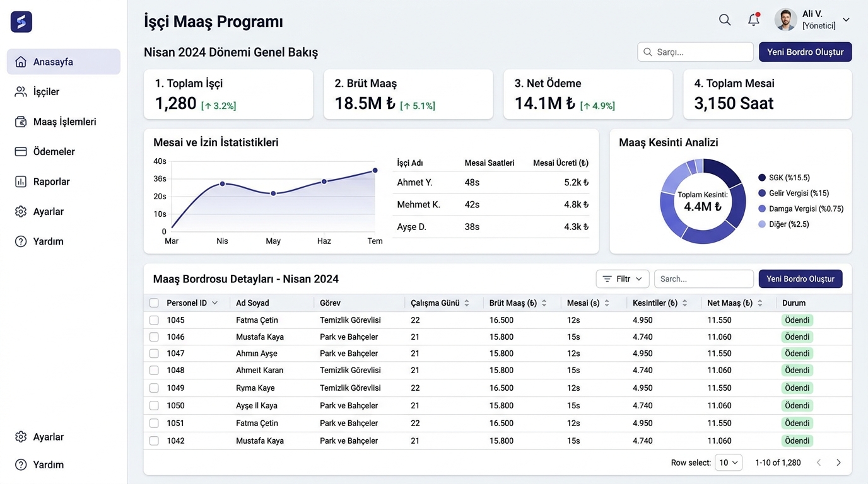Click the app logo icon in sidebar
Screen dimensions: 868x484
21,22
